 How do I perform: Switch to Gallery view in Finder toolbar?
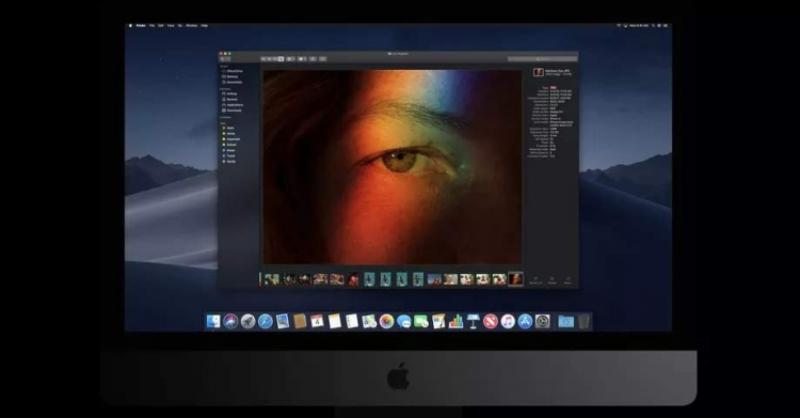click(281, 60)
